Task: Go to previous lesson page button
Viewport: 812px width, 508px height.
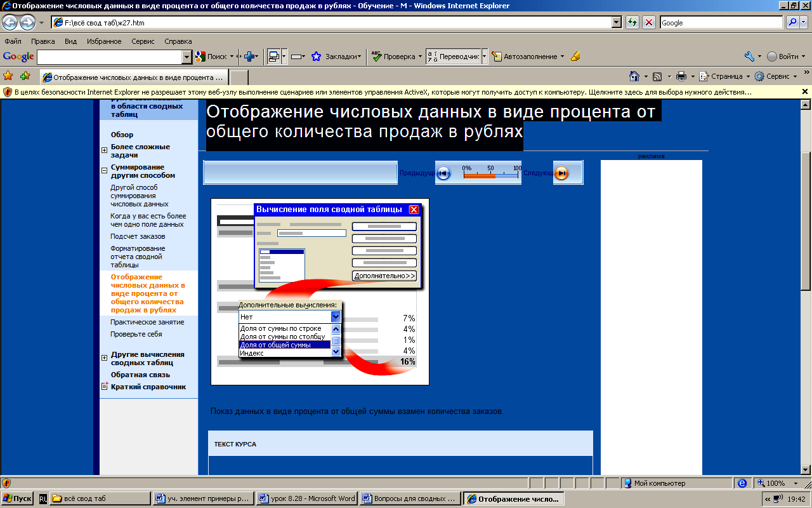Action: (x=443, y=173)
